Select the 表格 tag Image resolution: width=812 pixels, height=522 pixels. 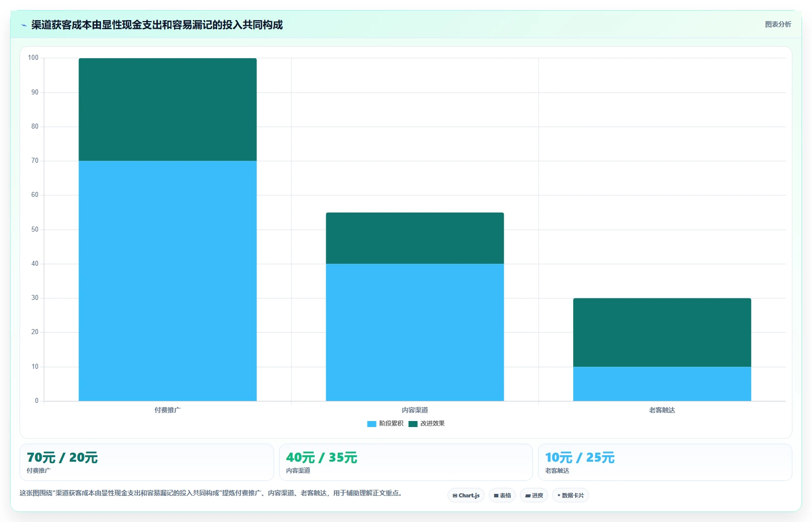coord(502,495)
